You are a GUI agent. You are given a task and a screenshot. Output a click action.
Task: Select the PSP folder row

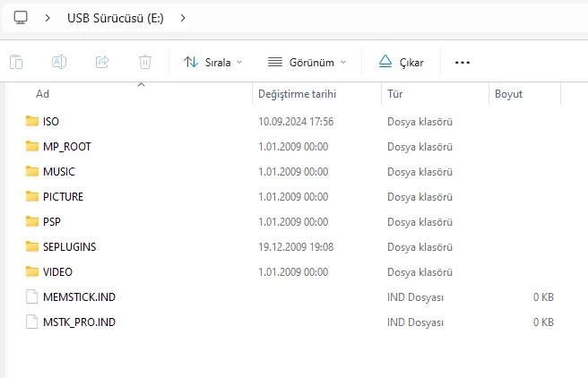(283, 222)
